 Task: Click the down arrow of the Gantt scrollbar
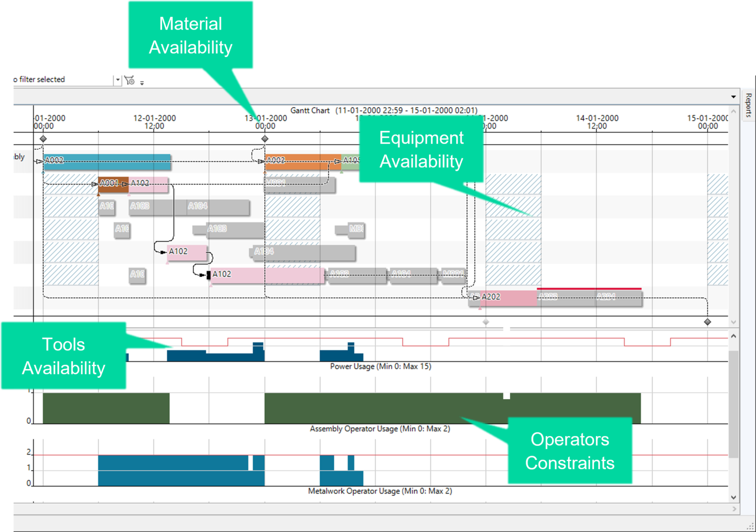pos(733,322)
